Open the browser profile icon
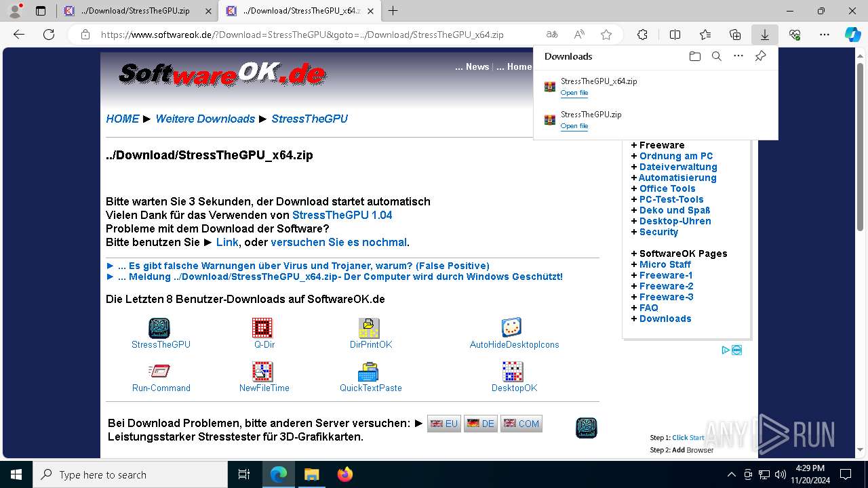Viewport: 868px width, 488px height. (x=15, y=11)
